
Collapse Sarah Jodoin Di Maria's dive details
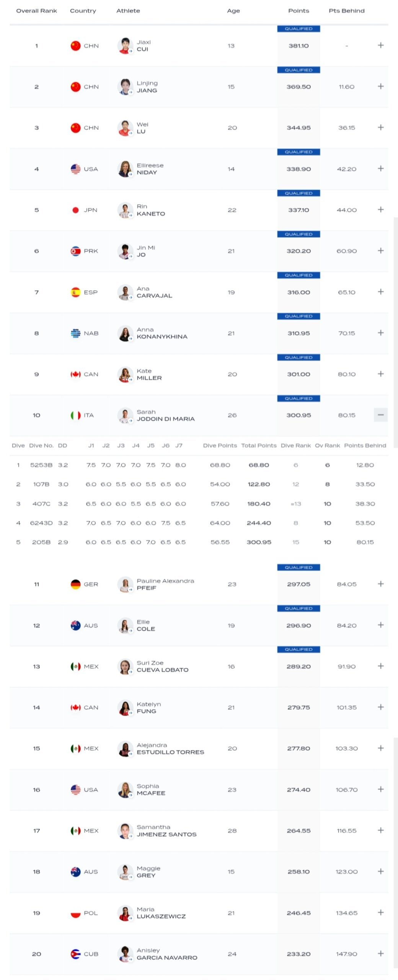pyautogui.click(x=380, y=415)
